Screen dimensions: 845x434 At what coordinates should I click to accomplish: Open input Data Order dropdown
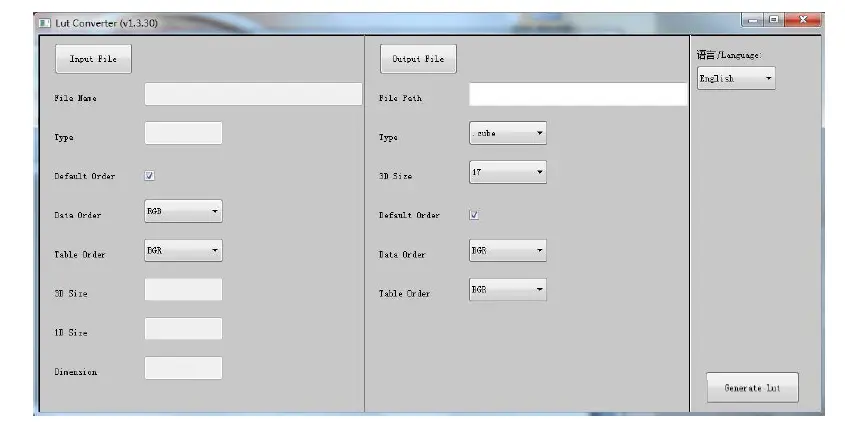tap(183, 211)
